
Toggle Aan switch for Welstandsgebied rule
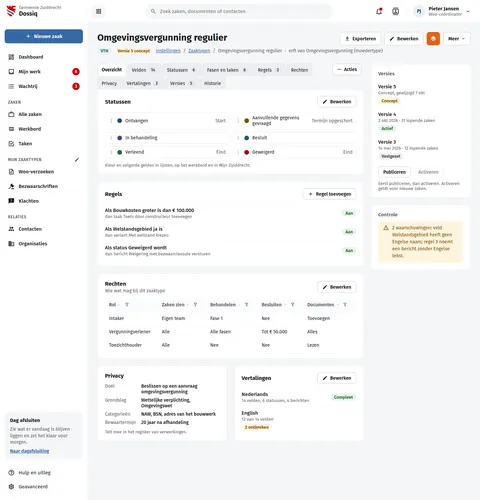pyautogui.click(x=349, y=232)
